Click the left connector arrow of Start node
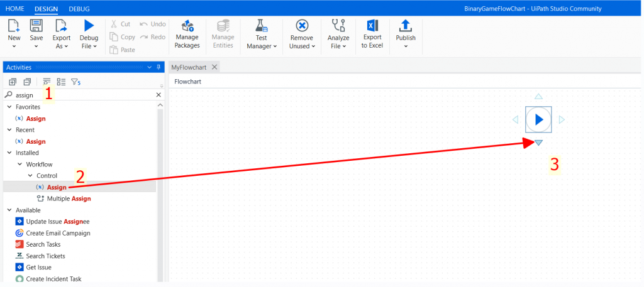The height and width of the screenshot is (287, 644). (516, 120)
